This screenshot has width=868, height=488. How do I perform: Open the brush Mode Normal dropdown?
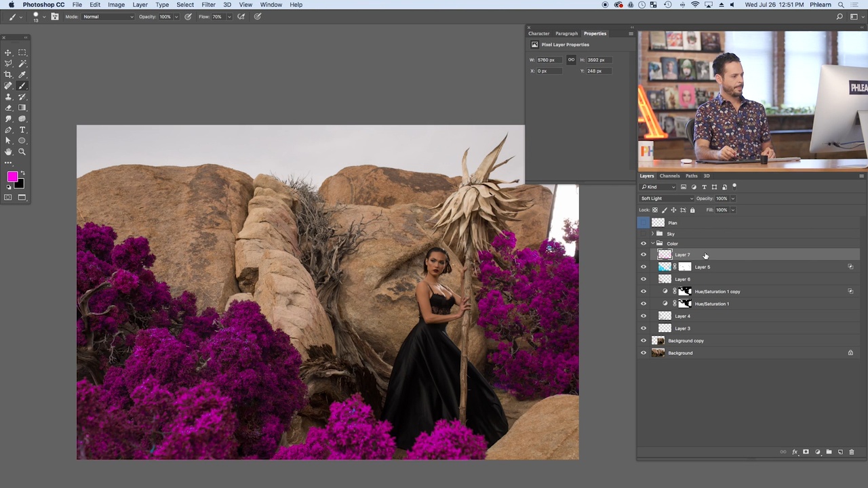108,16
